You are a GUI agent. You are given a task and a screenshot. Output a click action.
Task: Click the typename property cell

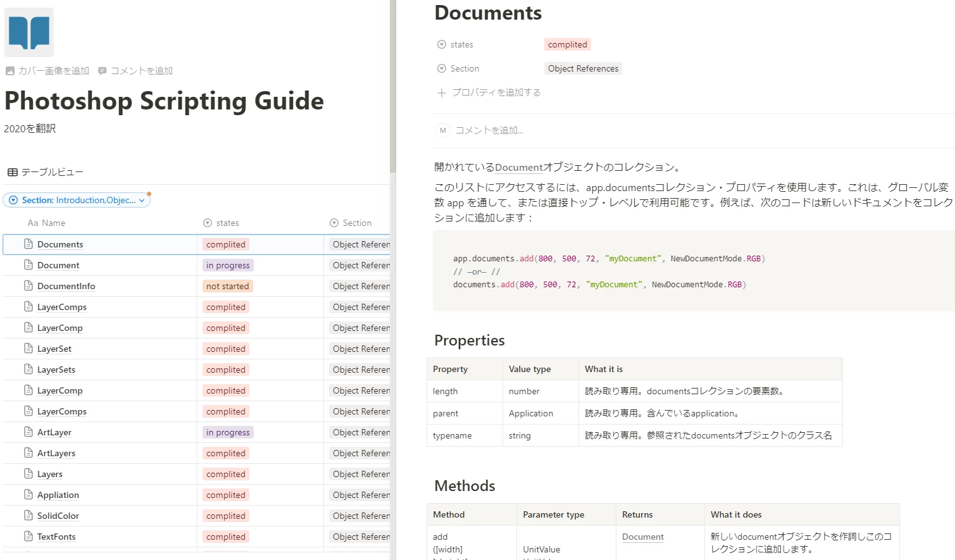[x=465, y=435]
